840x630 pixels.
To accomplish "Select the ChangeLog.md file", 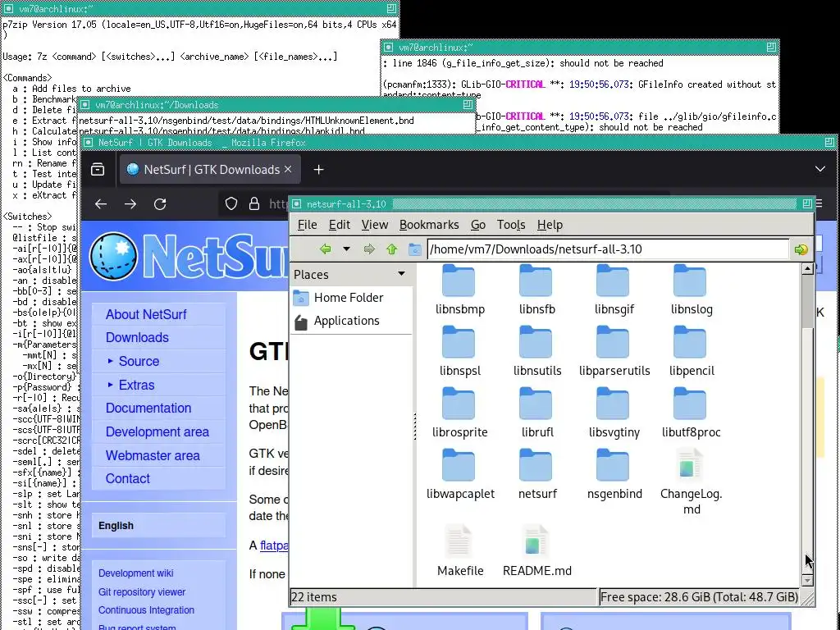I will [x=691, y=482].
